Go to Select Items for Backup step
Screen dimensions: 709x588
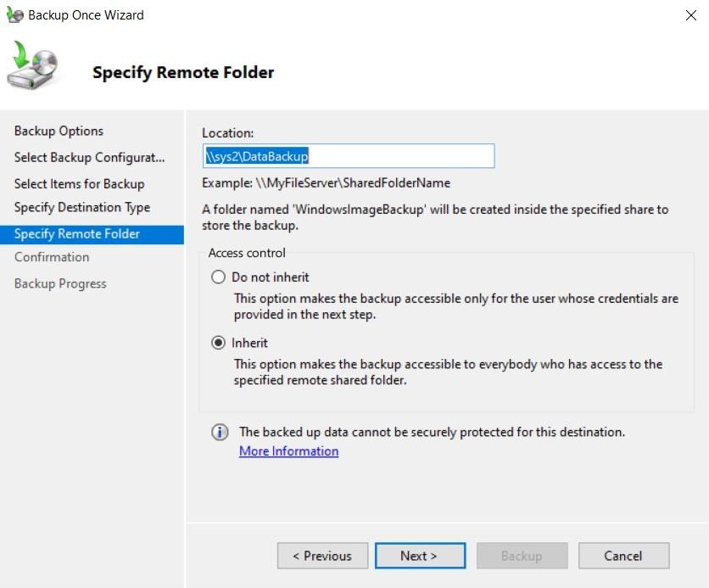click(79, 183)
